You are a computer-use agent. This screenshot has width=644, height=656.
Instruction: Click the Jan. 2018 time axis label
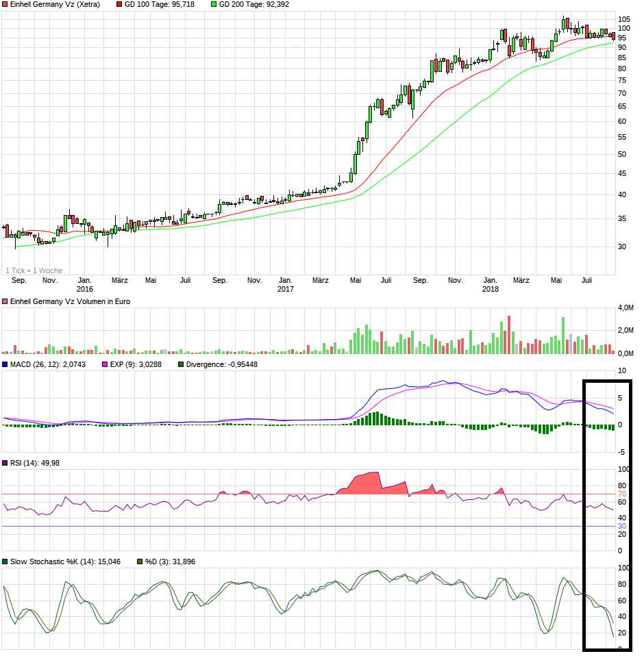tap(490, 284)
